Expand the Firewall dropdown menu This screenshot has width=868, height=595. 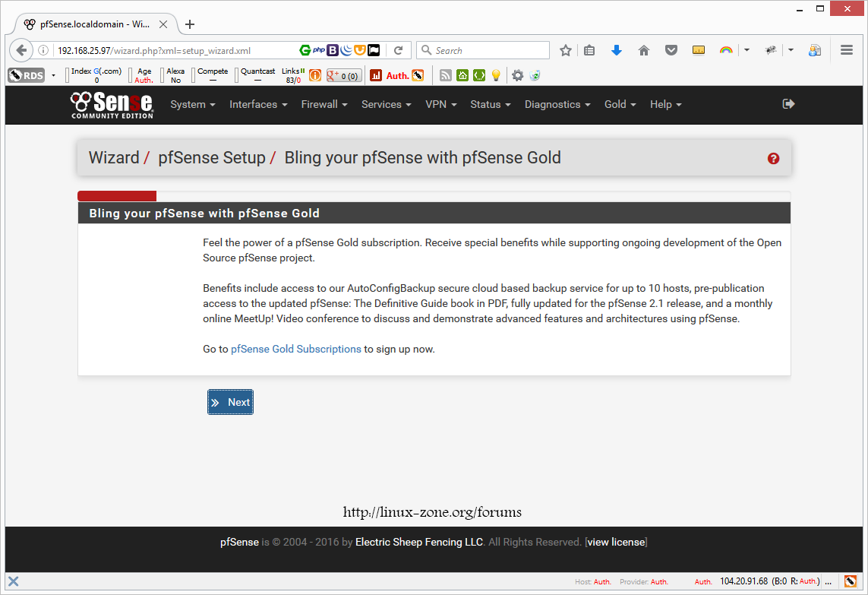point(324,105)
